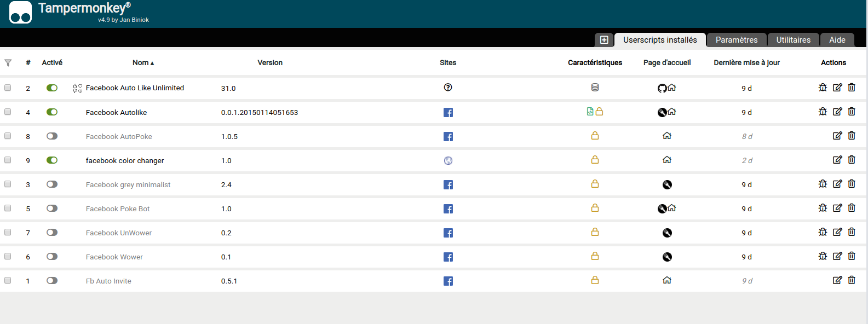Screen dimensions: 868x324
Task: Open GitHub page for Facebook Auto Like Unlimited
Action: click(662, 88)
